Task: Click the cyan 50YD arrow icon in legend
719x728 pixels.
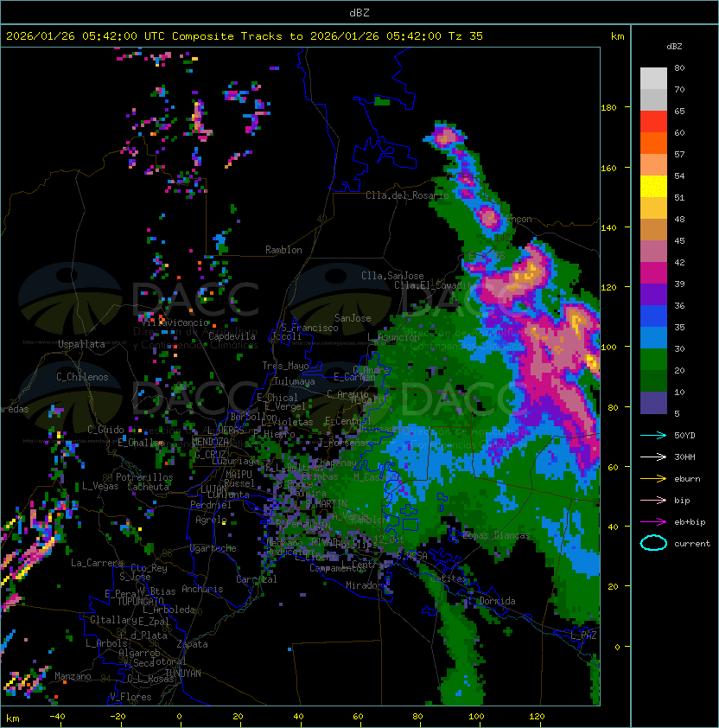Action: tap(653, 435)
